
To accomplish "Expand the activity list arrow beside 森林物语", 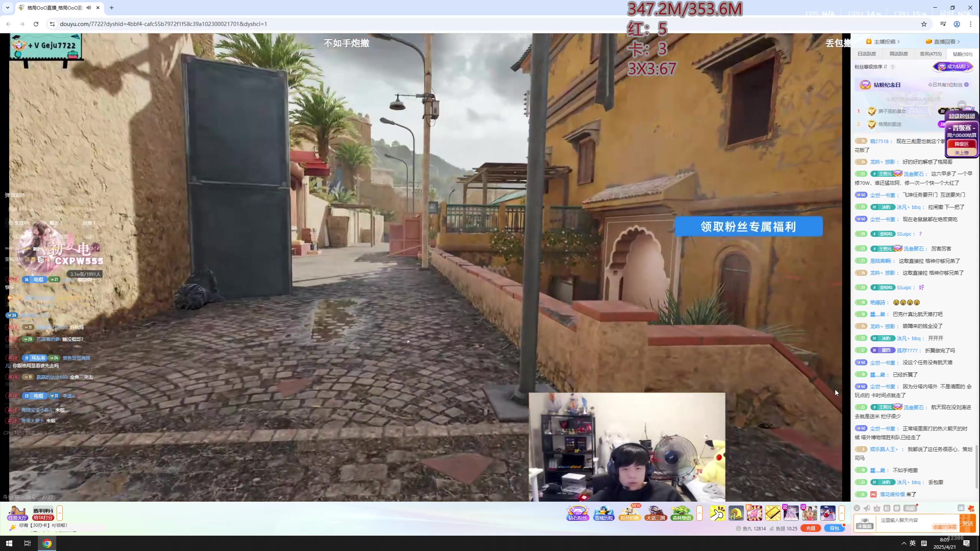I will [x=699, y=513].
